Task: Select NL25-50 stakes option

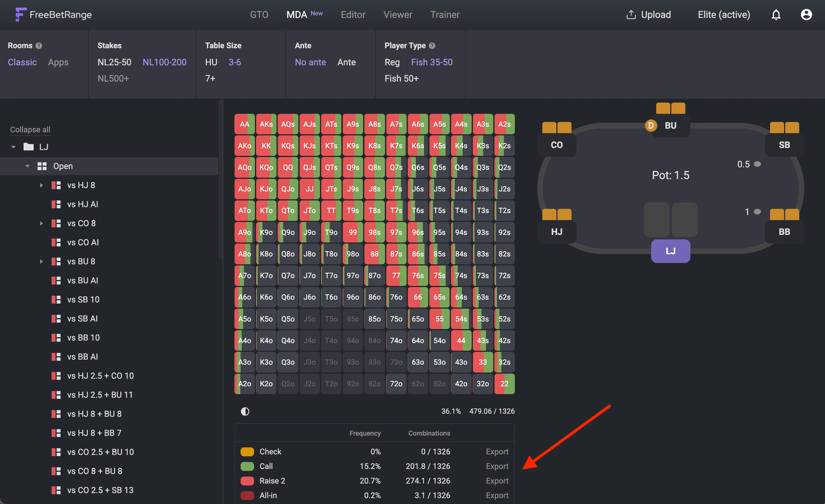Action: [x=114, y=62]
